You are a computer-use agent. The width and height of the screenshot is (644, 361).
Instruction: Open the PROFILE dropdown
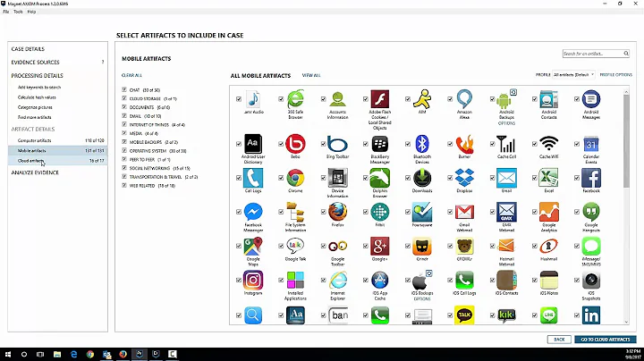[573, 75]
